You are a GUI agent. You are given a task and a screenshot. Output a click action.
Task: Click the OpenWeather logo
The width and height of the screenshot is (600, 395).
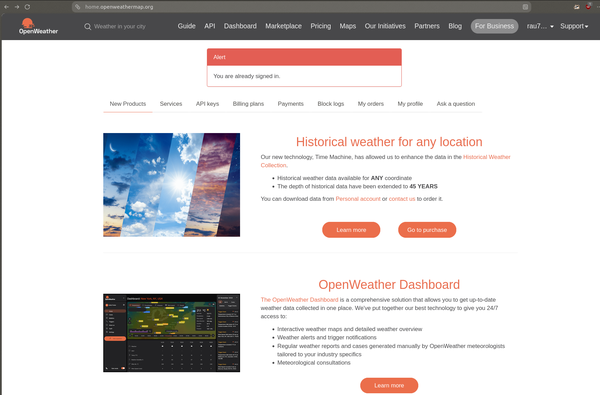(38, 26)
